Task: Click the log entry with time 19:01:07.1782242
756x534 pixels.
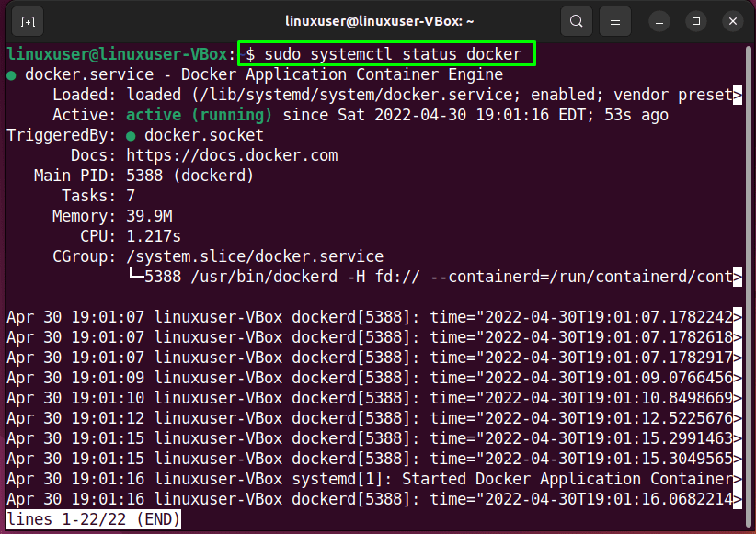Action: (x=374, y=317)
